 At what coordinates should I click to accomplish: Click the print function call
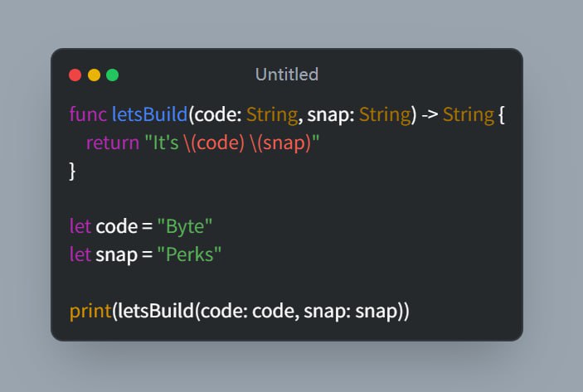click(x=90, y=312)
